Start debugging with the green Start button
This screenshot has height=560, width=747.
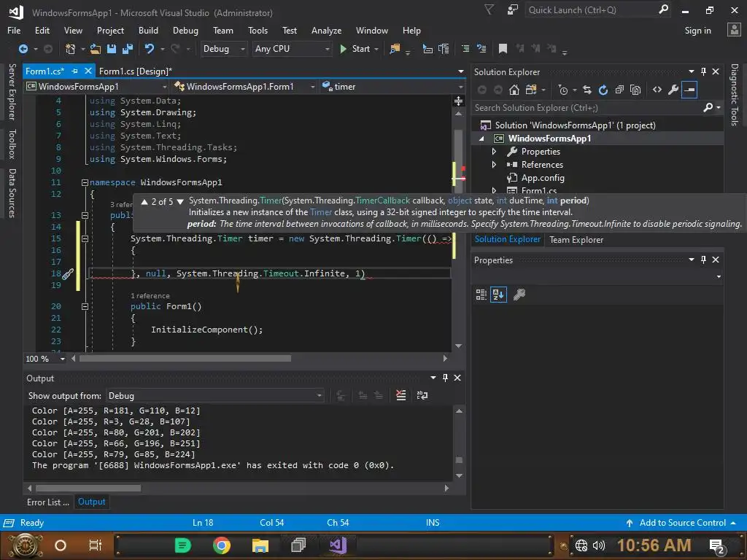coord(355,49)
